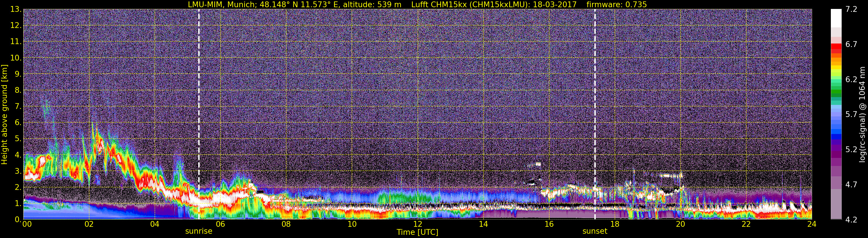Click the '8.' height tick label
The height and width of the screenshot is (238, 868).
[18, 90]
